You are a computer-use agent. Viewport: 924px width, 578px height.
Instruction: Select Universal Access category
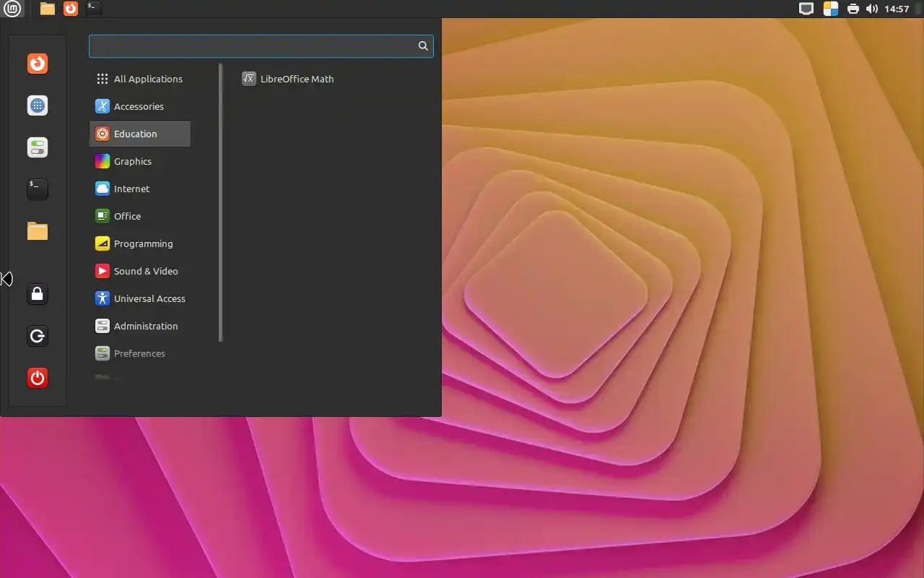click(140, 298)
